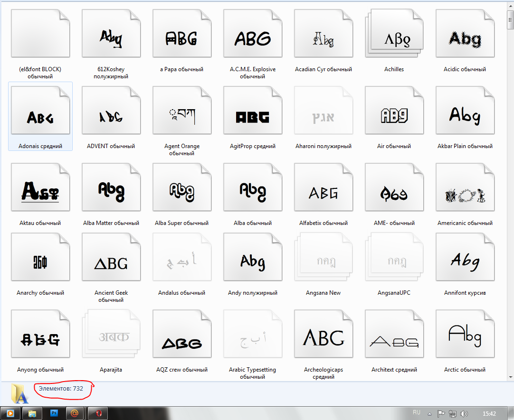The height and width of the screenshot is (420, 514).
Task: Select the Aparajita font family icon
Action: tap(111, 334)
